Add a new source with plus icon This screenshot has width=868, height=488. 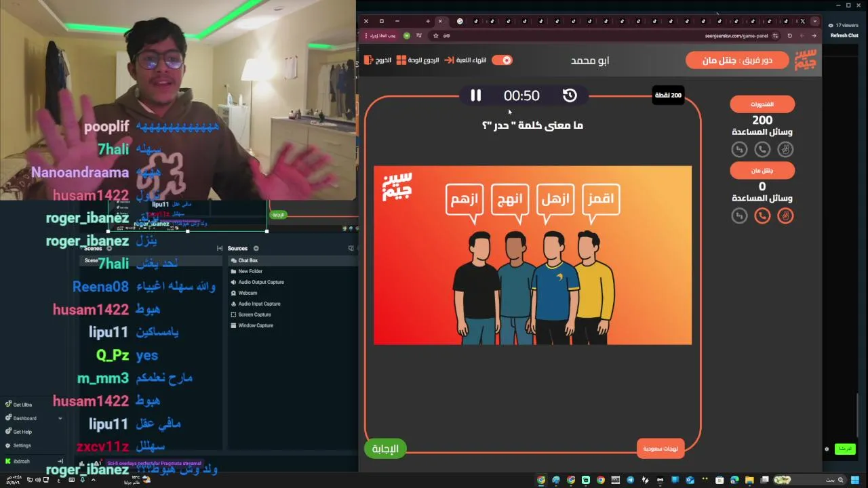[x=256, y=249]
